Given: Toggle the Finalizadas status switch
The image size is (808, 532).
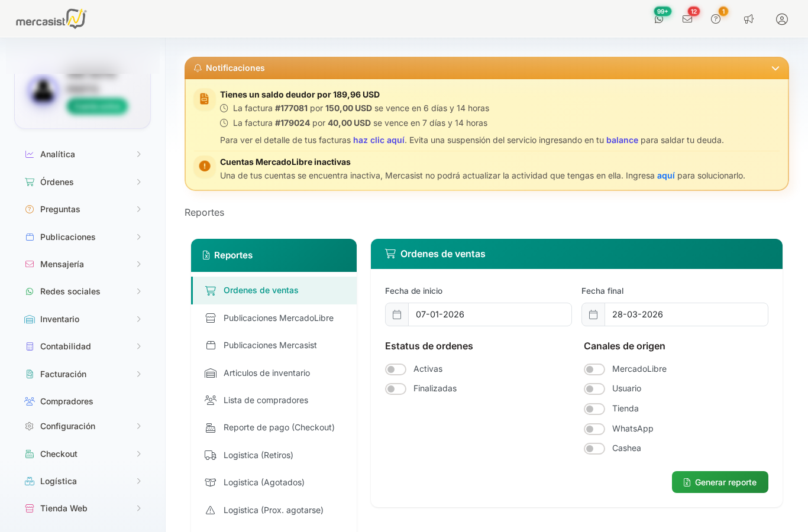Looking at the screenshot, I should pyautogui.click(x=396, y=389).
